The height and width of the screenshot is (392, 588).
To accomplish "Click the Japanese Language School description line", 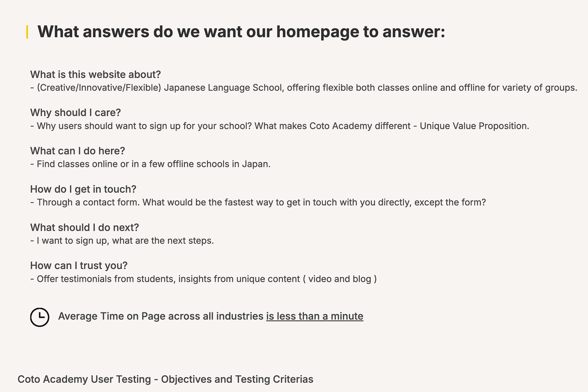I will 304,88.
